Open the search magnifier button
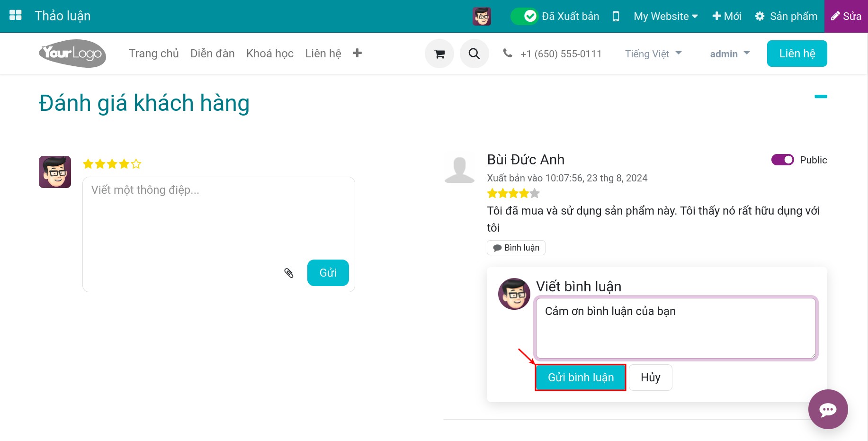 [x=474, y=54]
